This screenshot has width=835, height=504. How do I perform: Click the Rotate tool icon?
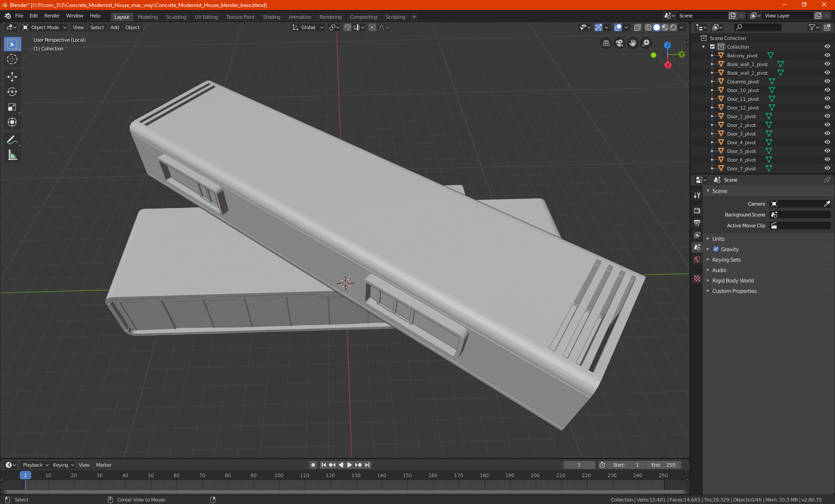12,91
